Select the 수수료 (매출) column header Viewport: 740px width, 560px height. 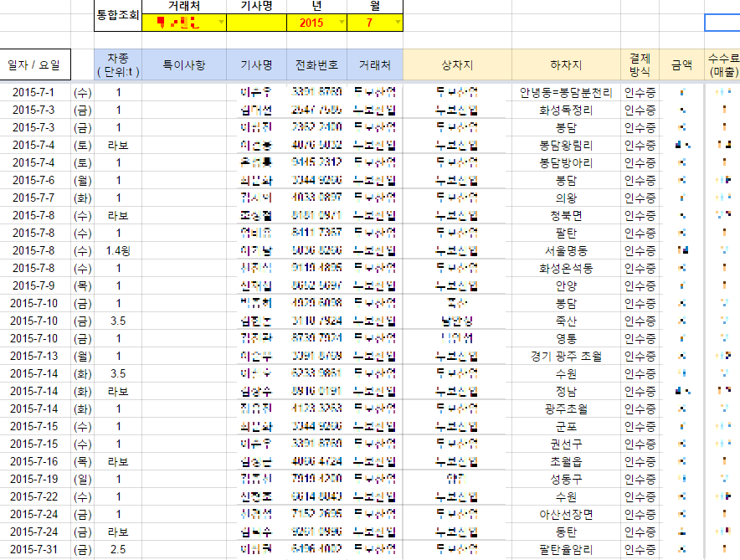pos(722,64)
